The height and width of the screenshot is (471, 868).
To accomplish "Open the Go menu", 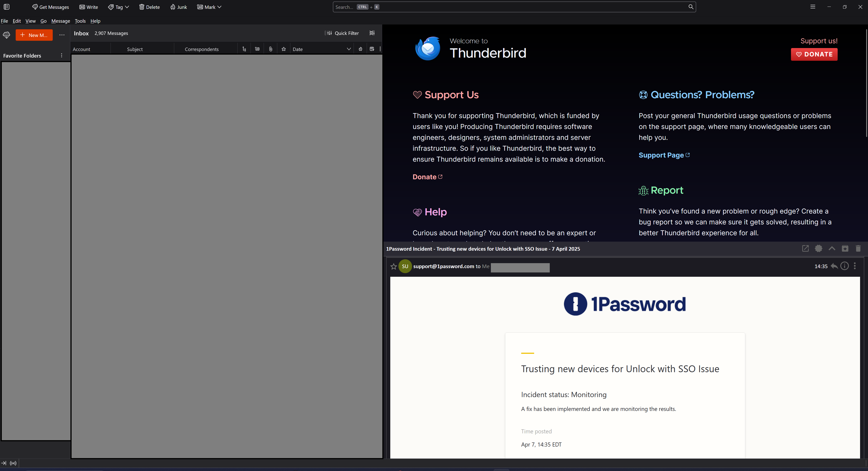I will [43, 21].
